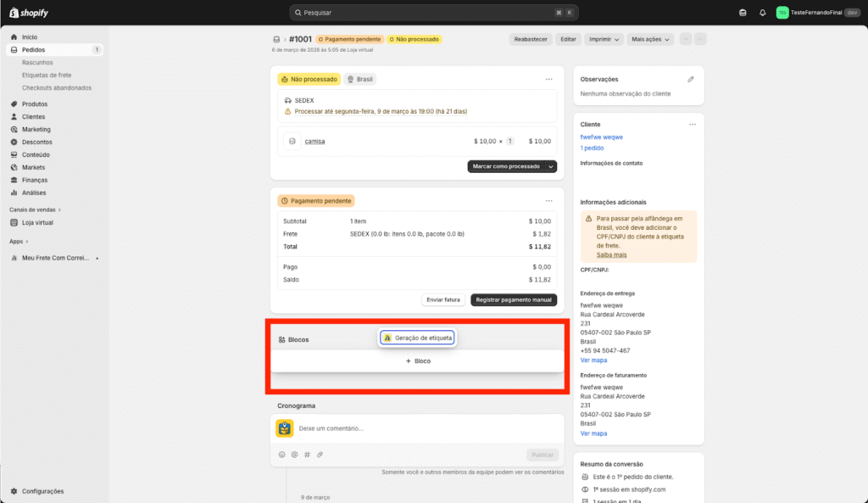Click the mention @ icon
Screen dimensions: 868x503
(294, 455)
